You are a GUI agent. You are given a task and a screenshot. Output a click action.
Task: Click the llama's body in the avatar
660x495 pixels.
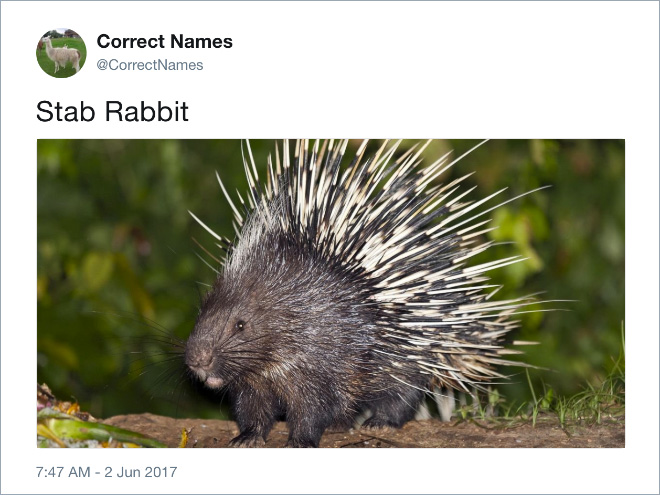click(63, 55)
